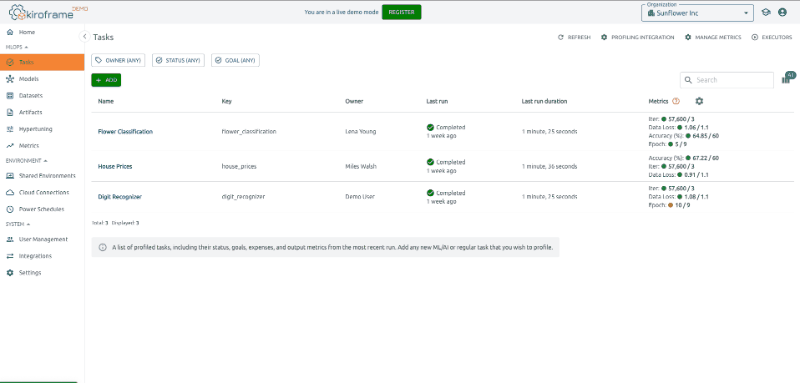This screenshot has height=383, width=800.
Task: Click the Metrics help question icon
Action: (676, 101)
